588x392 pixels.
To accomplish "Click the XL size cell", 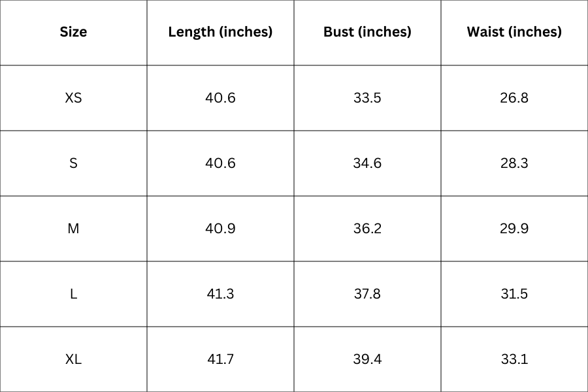I will click(73, 359).
